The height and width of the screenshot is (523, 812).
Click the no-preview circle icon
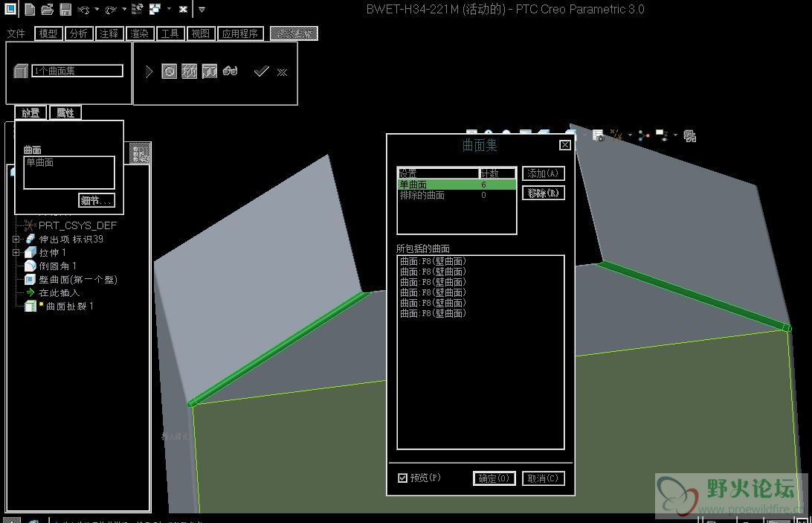[170, 71]
